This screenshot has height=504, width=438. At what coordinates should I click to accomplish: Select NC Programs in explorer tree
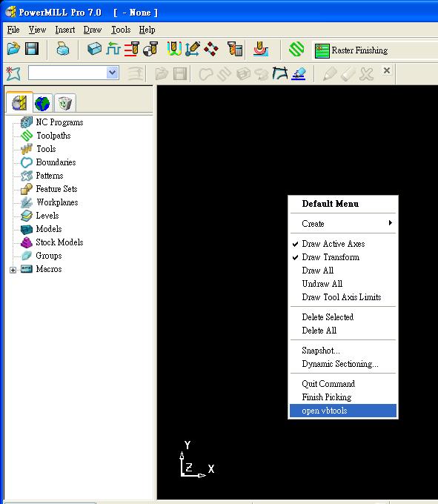point(59,122)
